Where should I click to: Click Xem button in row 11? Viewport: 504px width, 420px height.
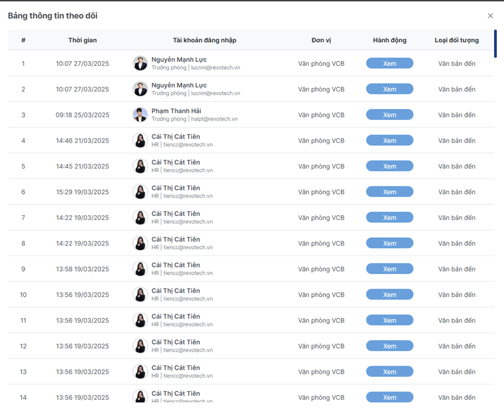[390, 320]
